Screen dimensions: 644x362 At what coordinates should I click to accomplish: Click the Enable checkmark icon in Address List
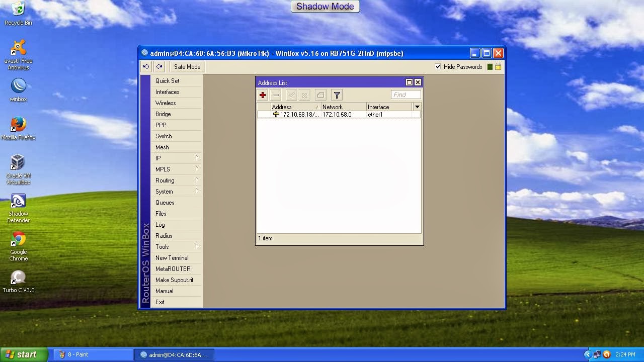pyautogui.click(x=291, y=95)
